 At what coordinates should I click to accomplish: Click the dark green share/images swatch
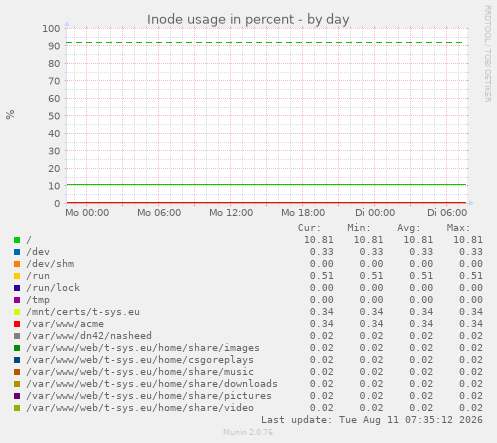point(17,348)
